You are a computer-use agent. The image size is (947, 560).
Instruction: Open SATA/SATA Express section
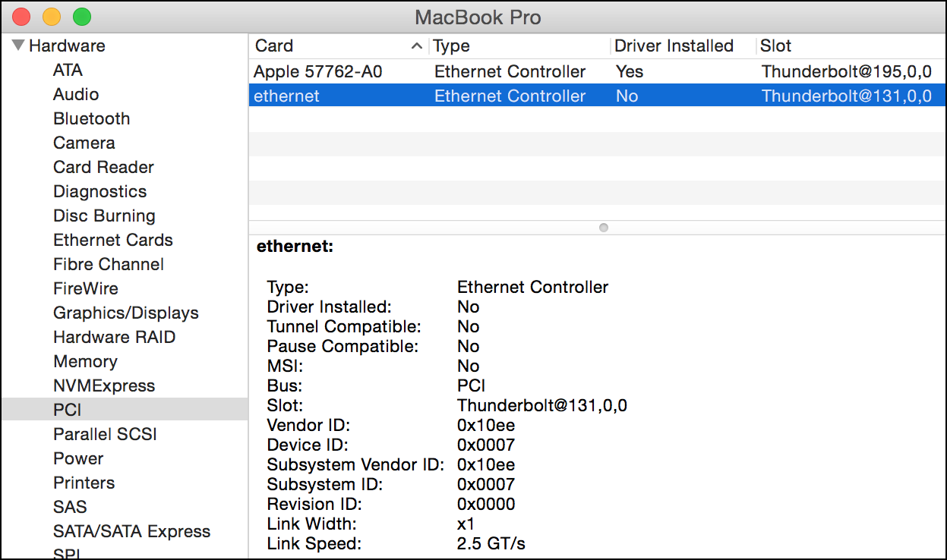tap(131, 531)
